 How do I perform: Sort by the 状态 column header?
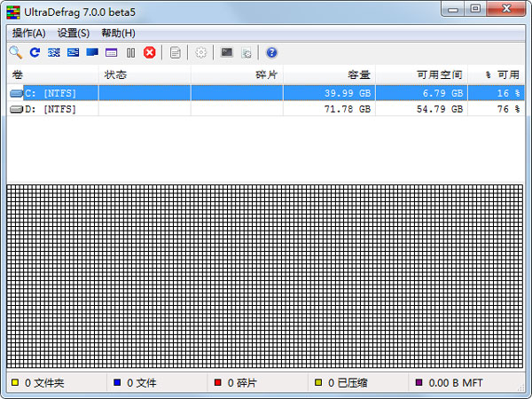[x=145, y=74]
